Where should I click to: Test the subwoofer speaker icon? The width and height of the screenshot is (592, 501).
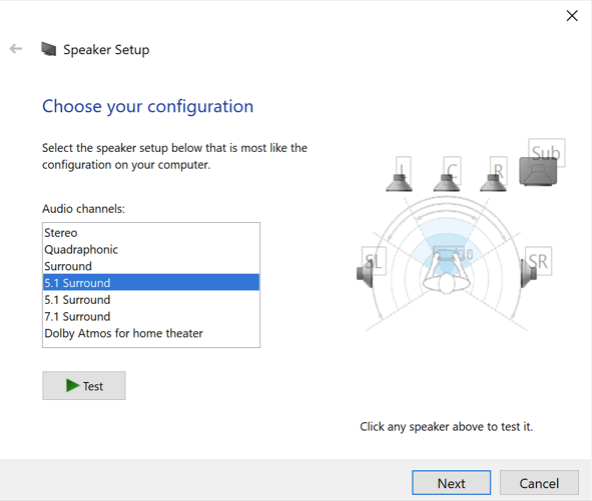[x=538, y=171]
